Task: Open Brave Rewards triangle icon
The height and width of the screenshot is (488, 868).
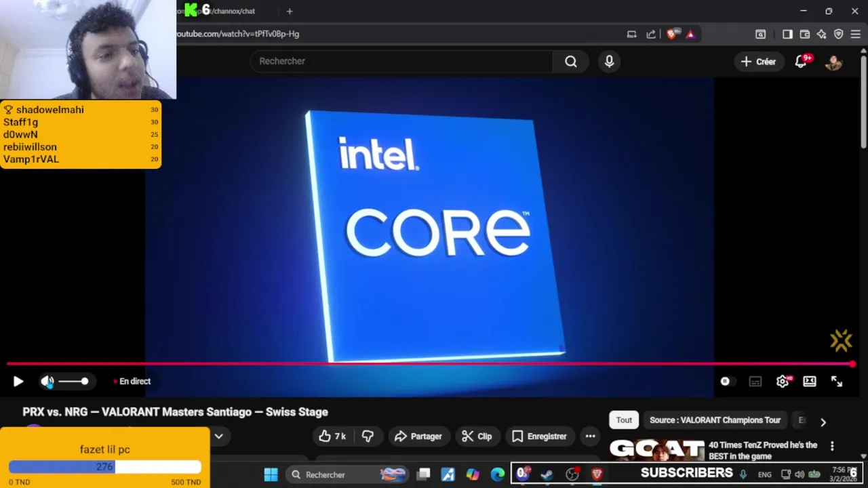Action: point(690,34)
